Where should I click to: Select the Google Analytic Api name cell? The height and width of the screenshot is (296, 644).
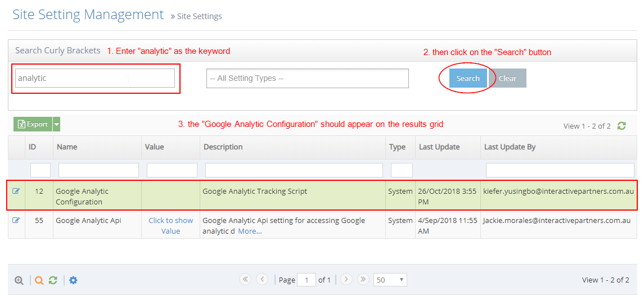tap(97, 225)
